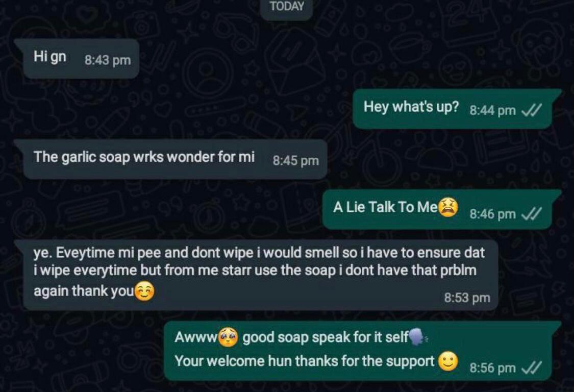The image size is (574, 392).
Task: Click the pleading face emoji after 'Awww'
Action: (x=228, y=337)
